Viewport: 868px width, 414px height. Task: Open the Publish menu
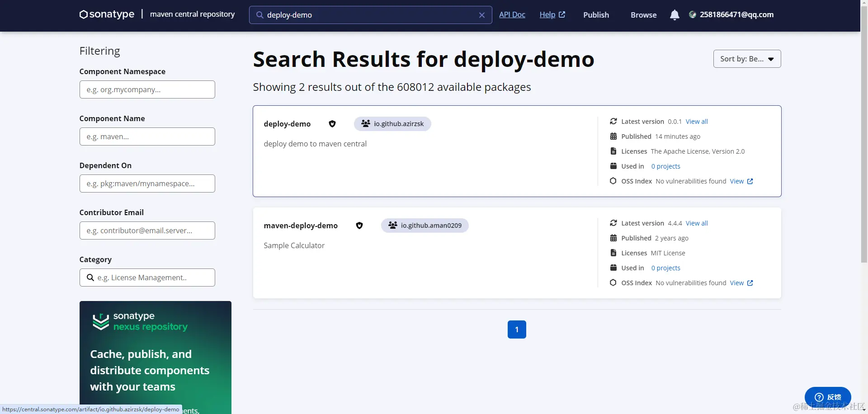tap(596, 15)
